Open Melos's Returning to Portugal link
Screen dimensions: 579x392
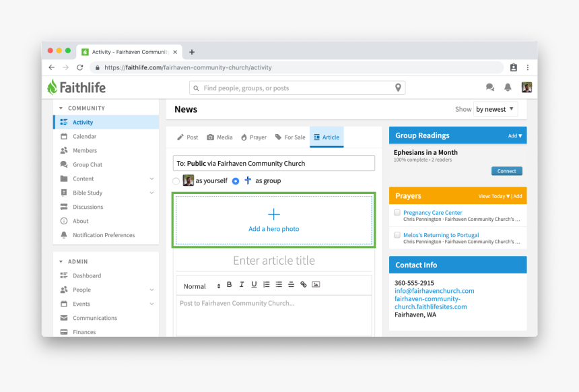[441, 235]
